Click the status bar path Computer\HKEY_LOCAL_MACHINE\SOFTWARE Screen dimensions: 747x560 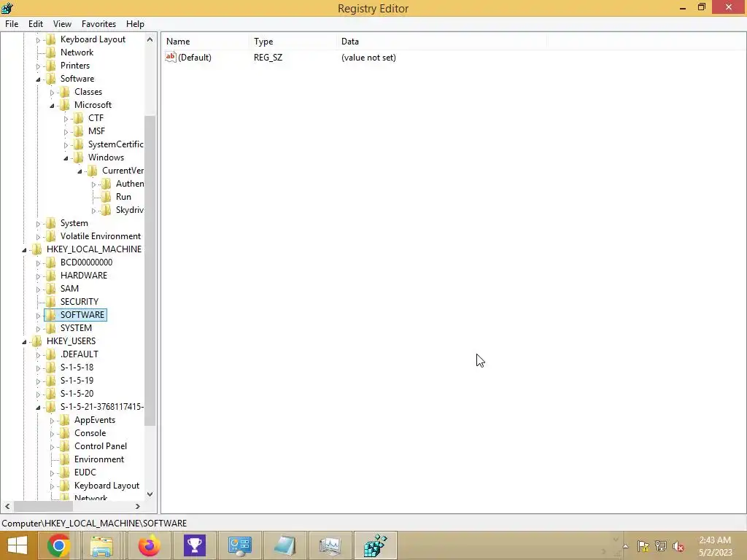point(94,524)
